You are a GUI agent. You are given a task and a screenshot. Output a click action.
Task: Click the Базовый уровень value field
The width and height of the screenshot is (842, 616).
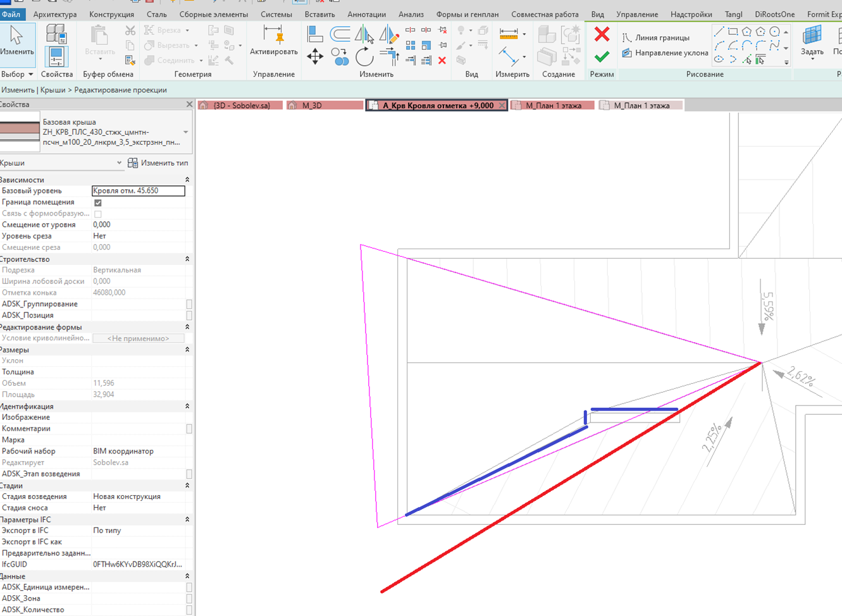[139, 190]
